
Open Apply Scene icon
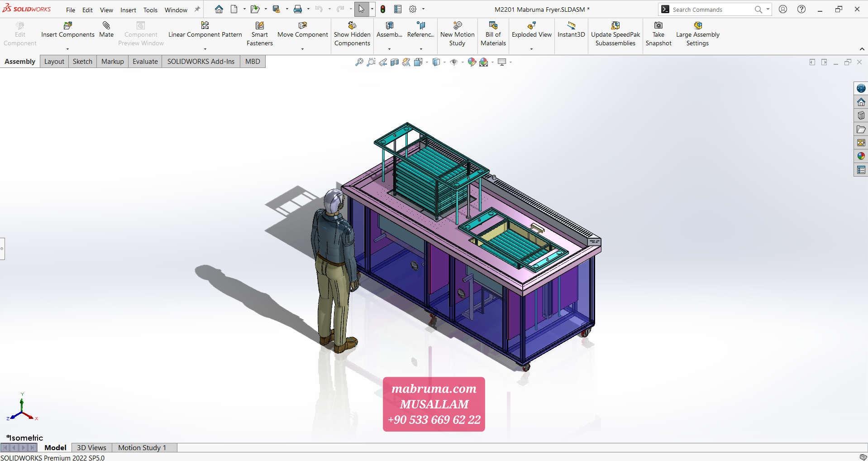[x=484, y=62]
